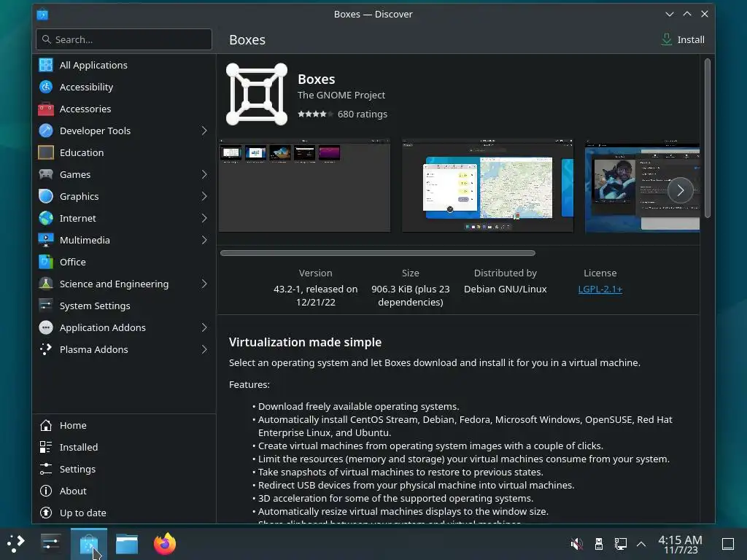
Task: Click the Multimedia category icon
Action: pos(46,240)
